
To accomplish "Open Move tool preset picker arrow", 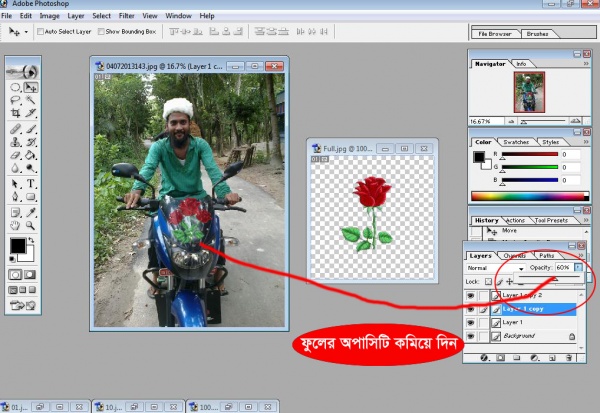I will pyautogui.click(x=26, y=32).
